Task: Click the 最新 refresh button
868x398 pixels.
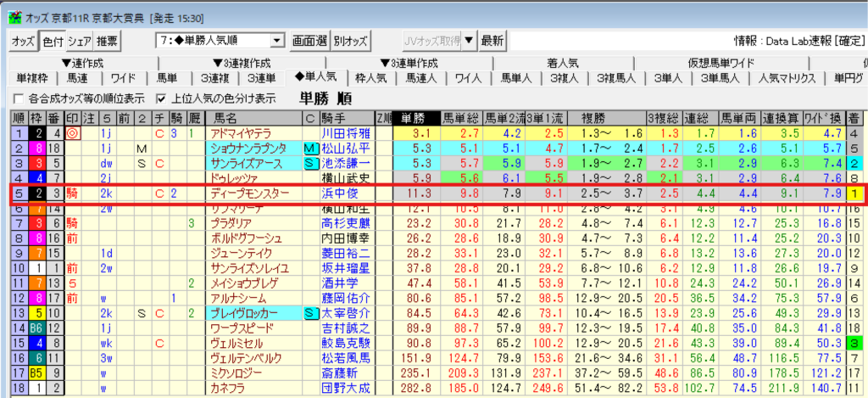Action: (492, 40)
